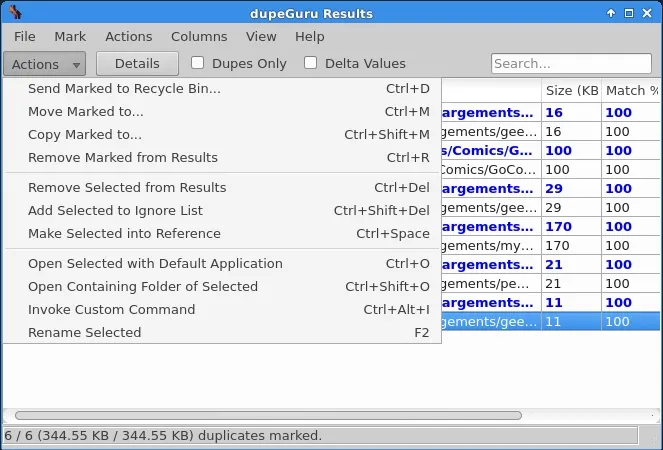Choose Remove Marked from Results

pyautogui.click(x=122, y=158)
